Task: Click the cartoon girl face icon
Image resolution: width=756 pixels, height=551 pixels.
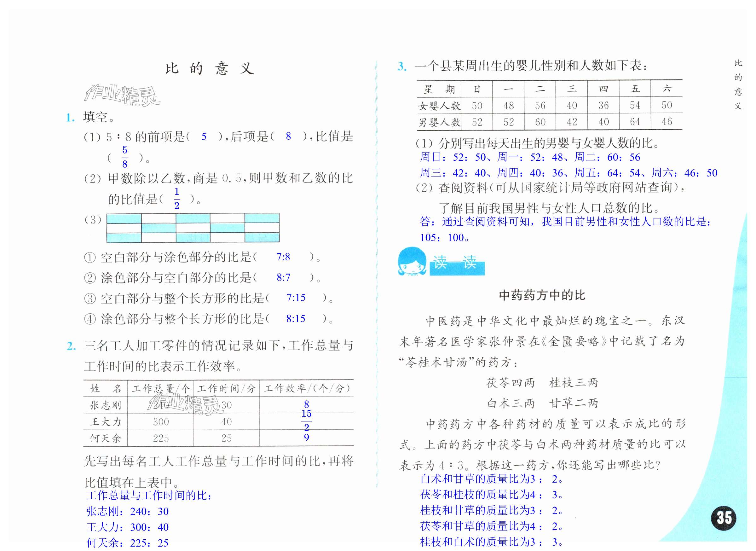Action: 412,262
